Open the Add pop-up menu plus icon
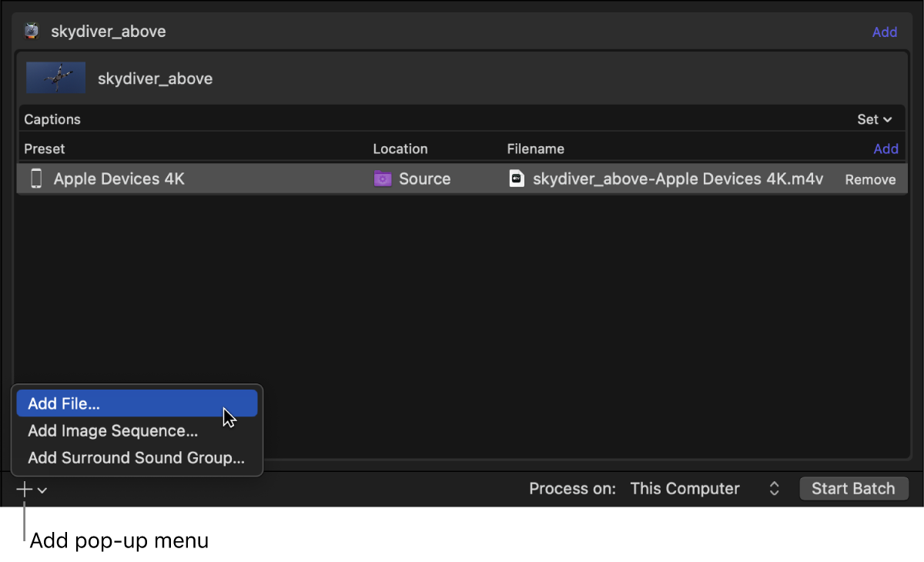This screenshot has width=924, height=562. pos(24,488)
